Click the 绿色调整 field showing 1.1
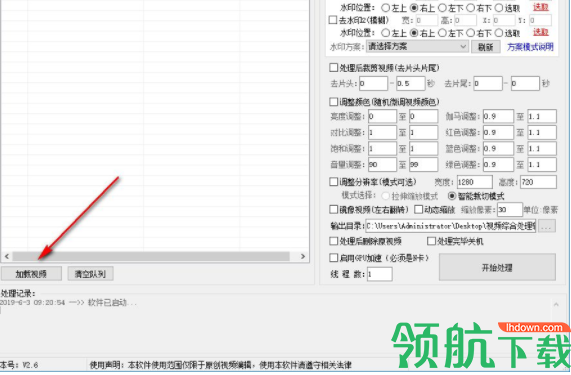This screenshot has width=571, height=375. [x=542, y=165]
